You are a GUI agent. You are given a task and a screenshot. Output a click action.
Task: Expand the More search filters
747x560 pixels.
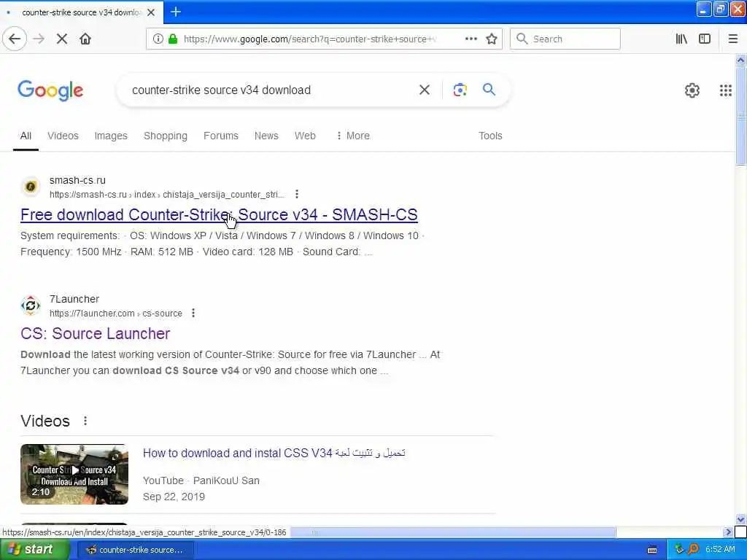click(x=353, y=136)
